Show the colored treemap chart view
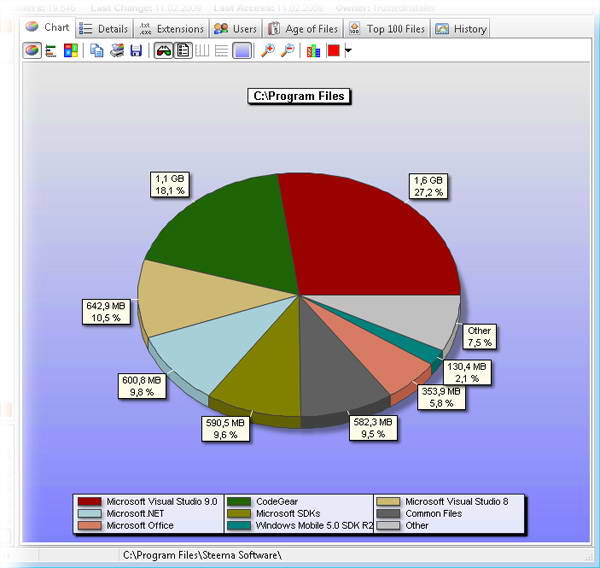This screenshot has width=600, height=568. [x=71, y=51]
